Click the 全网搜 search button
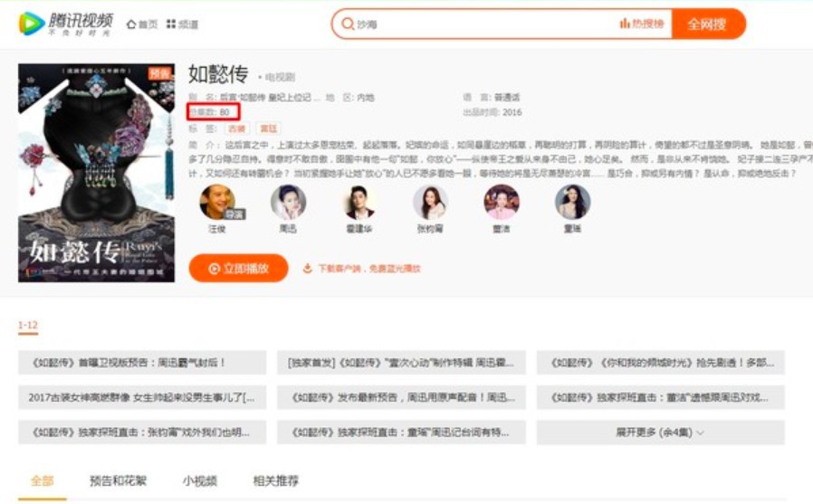The width and height of the screenshot is (813, 504). pyautogui.click(x=708, y=24)
